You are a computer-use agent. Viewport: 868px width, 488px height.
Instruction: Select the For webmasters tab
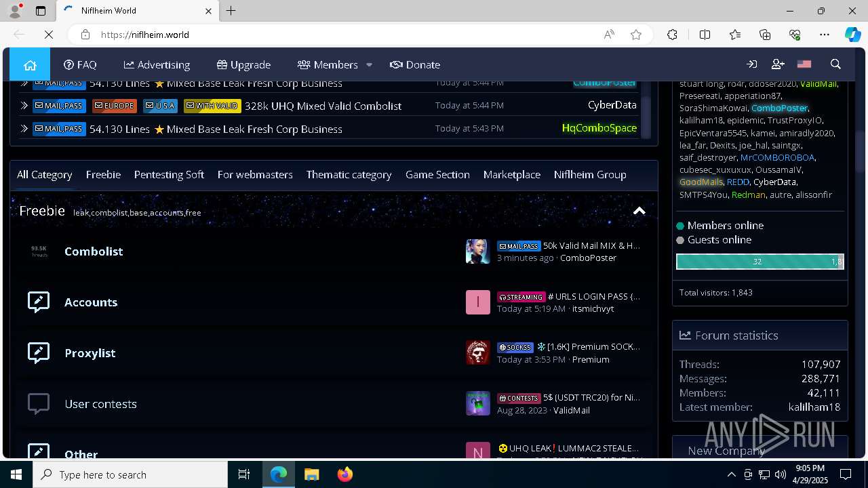coord(255,175)
